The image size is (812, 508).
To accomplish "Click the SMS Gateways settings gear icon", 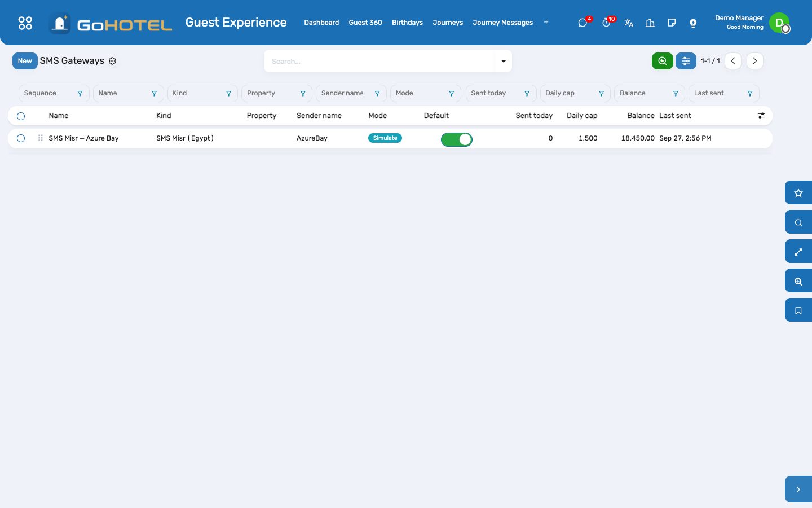I will pyautogui.click(x=112, y=61).
